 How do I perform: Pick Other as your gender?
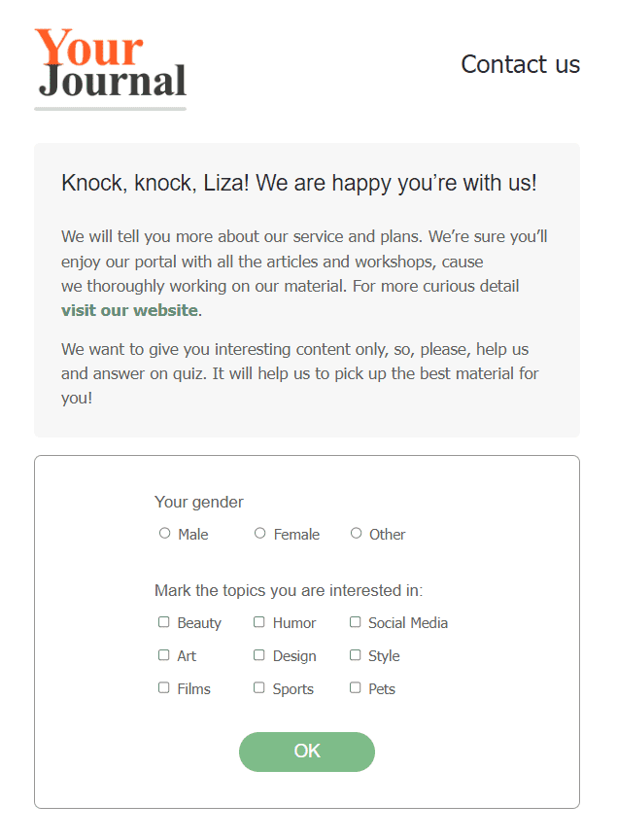pyautogui.click(x=357, y=533)
